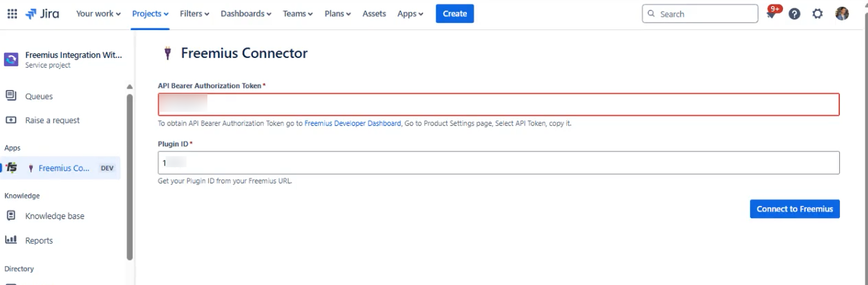Open Queues in the sidebar
This screenshot has width=868, height=285.
(39, 96)
